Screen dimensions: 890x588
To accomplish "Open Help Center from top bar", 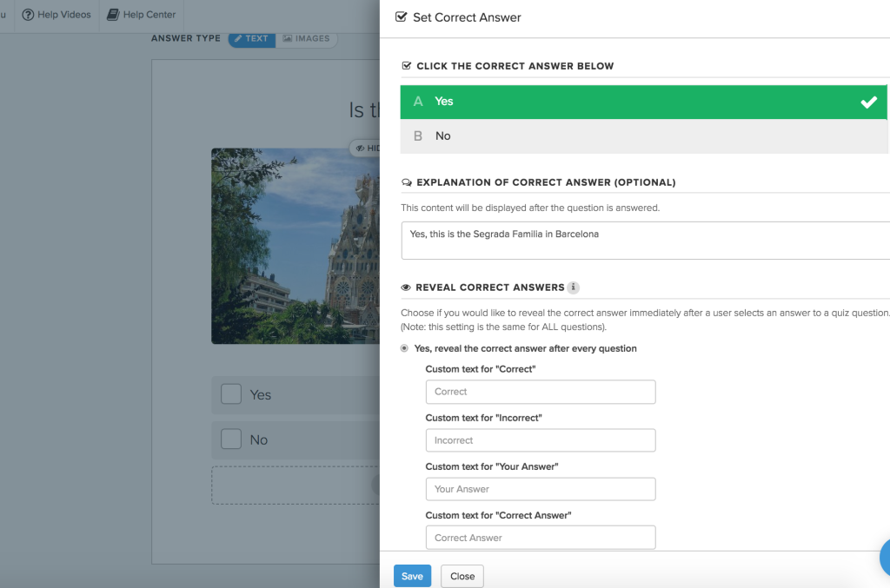I will [x=142, y=15].
